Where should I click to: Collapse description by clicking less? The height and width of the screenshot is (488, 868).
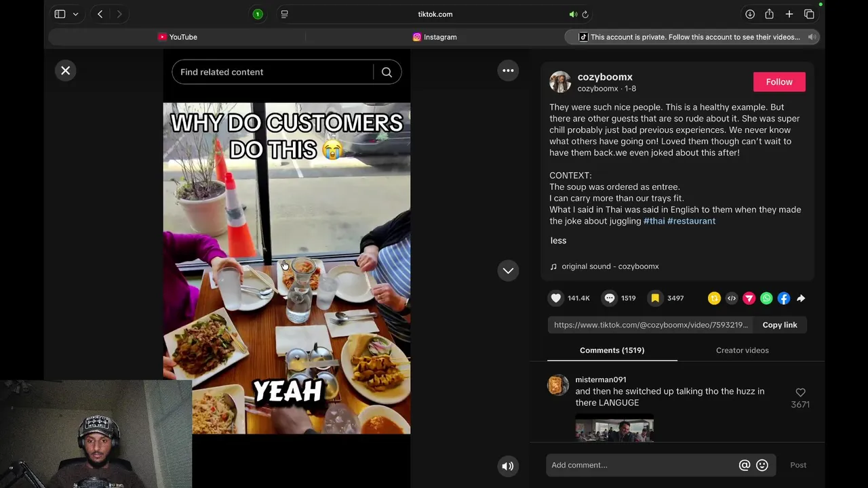pos(558,241)
